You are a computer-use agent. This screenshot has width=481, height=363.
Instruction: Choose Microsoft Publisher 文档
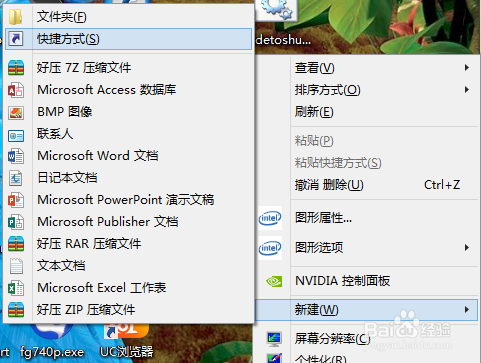tap(128, 222)
